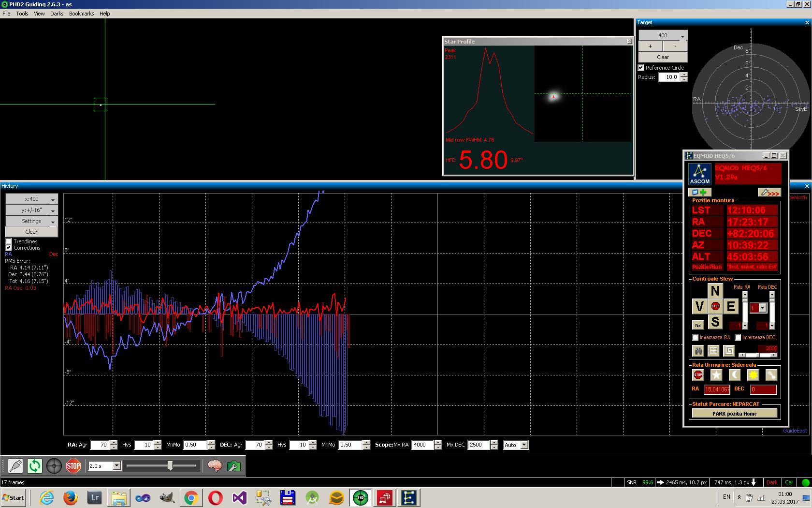Enable the Inverseaza RA checkbox
This screenshot has height=508, width=812.
pyautogui.click(x=696, y=337)
